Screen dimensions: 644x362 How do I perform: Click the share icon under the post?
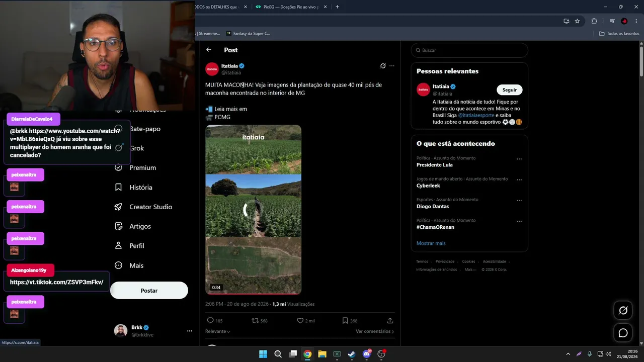click(x=390, y=320)
